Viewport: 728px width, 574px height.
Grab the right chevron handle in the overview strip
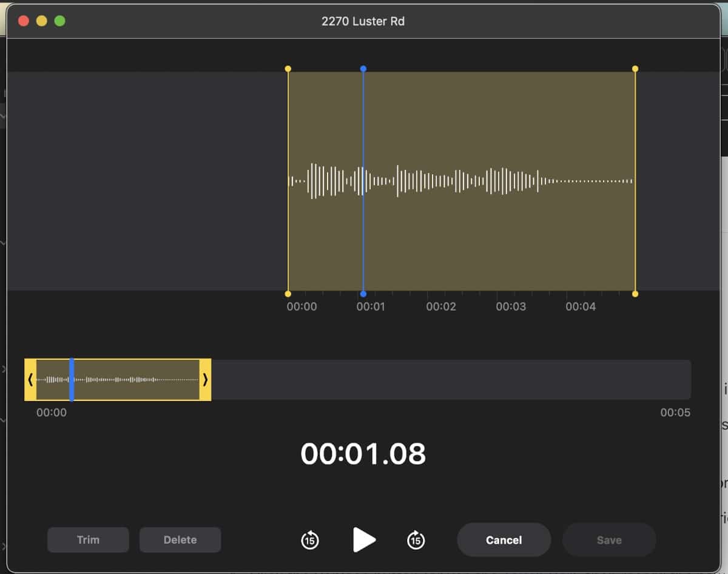[205, 380]
